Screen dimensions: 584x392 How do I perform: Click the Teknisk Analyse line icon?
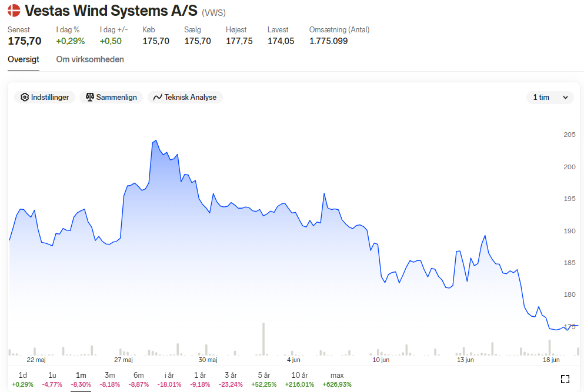[x=158, y=97]
